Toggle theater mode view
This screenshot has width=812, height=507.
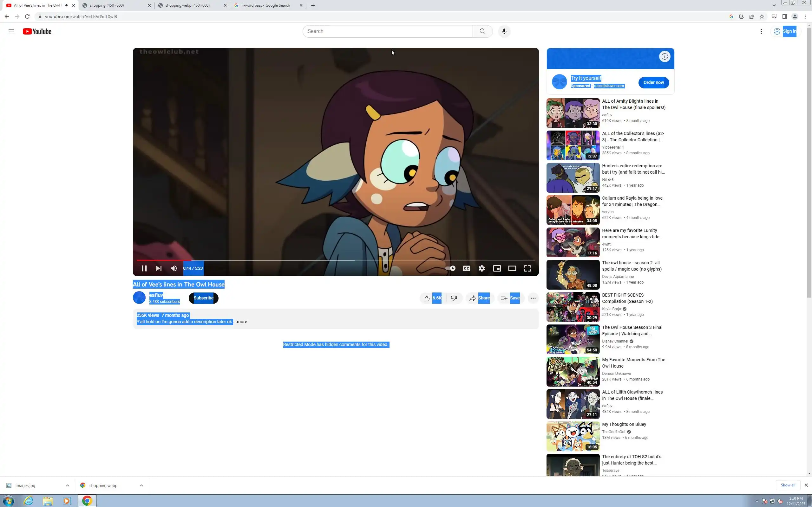(512, 268)
